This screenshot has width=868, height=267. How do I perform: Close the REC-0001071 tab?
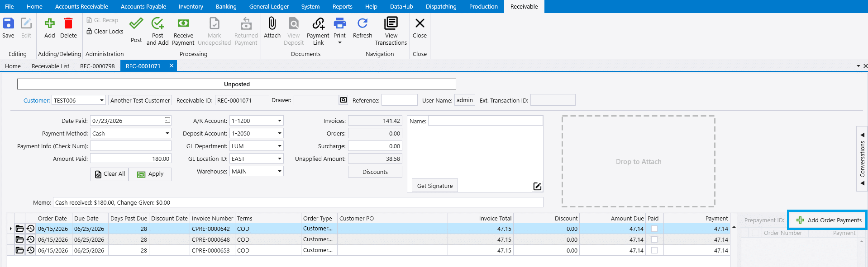[x=172, y=66]
